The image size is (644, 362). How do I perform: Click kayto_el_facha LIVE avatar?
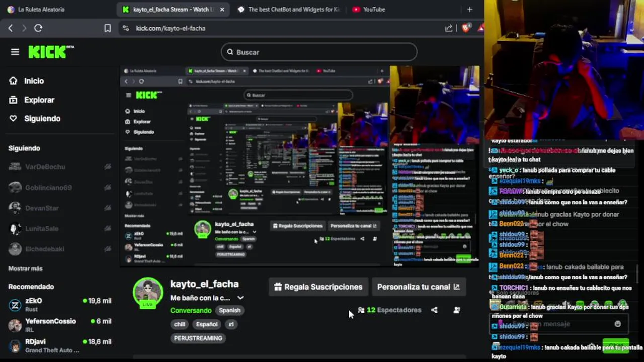[147, 292]
